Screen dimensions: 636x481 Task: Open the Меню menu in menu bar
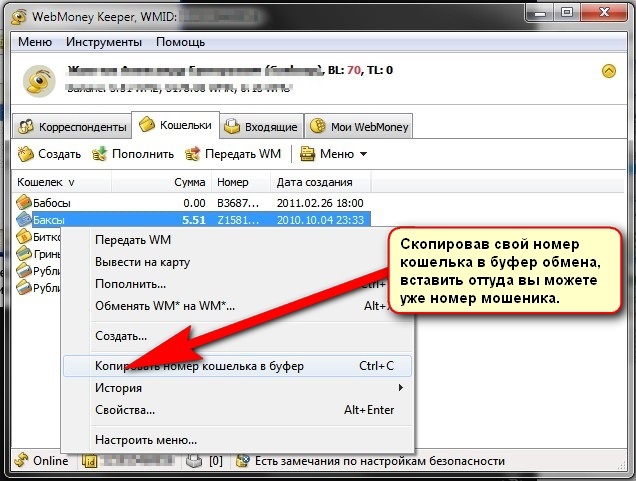point(35,42)
